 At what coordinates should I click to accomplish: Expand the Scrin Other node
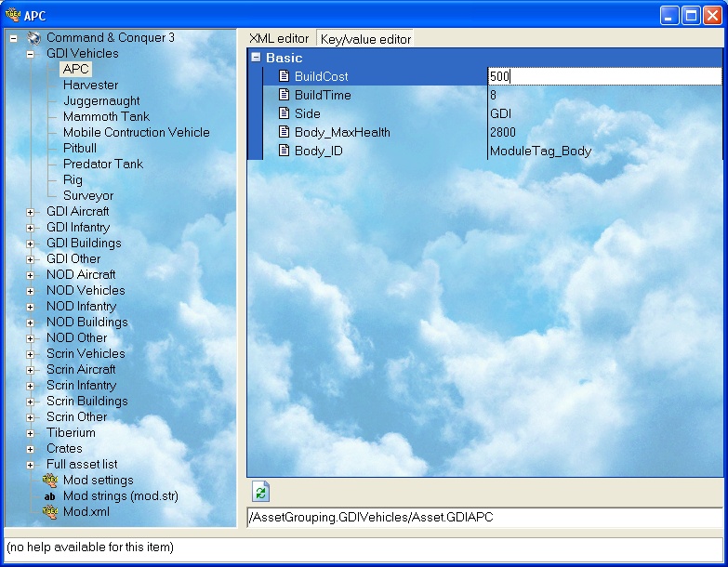pos(30,417)
